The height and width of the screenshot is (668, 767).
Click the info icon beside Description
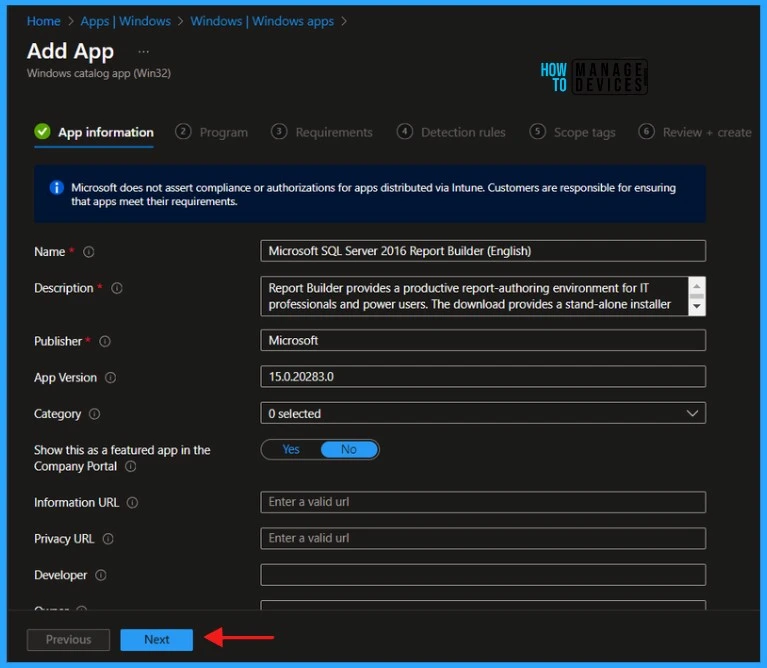coord(117,288)
